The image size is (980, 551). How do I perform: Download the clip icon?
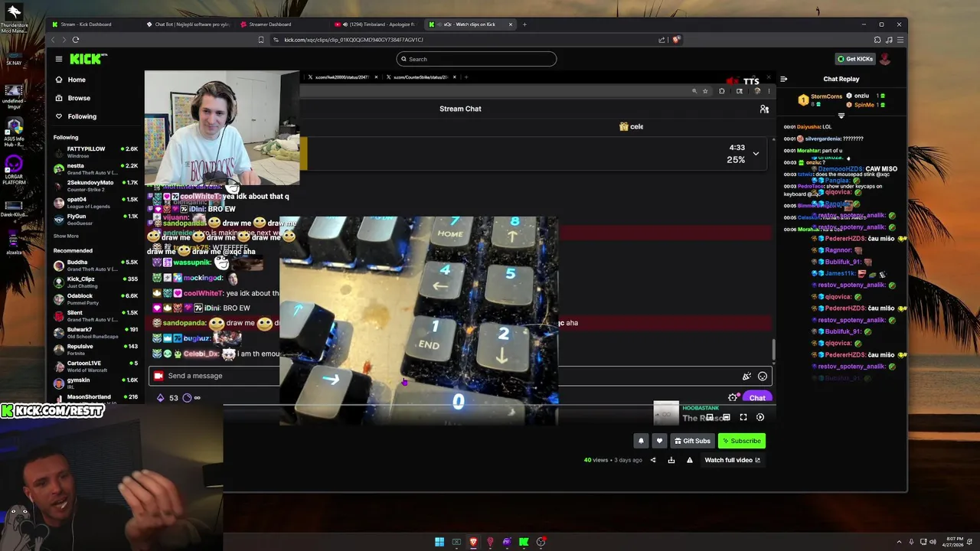[671, 460]
